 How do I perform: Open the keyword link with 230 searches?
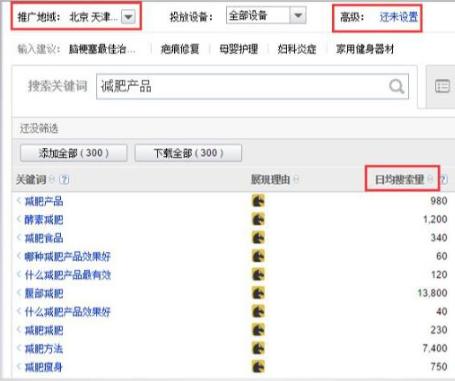(44, 330)
